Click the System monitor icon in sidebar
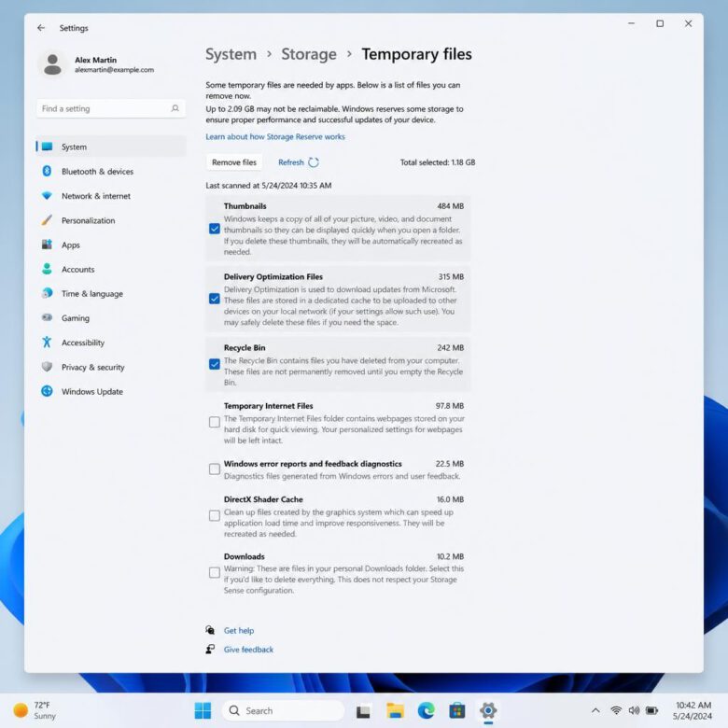The width and height of the screenshot is (728, 728). pyautogui.click(x=47, y=147)
